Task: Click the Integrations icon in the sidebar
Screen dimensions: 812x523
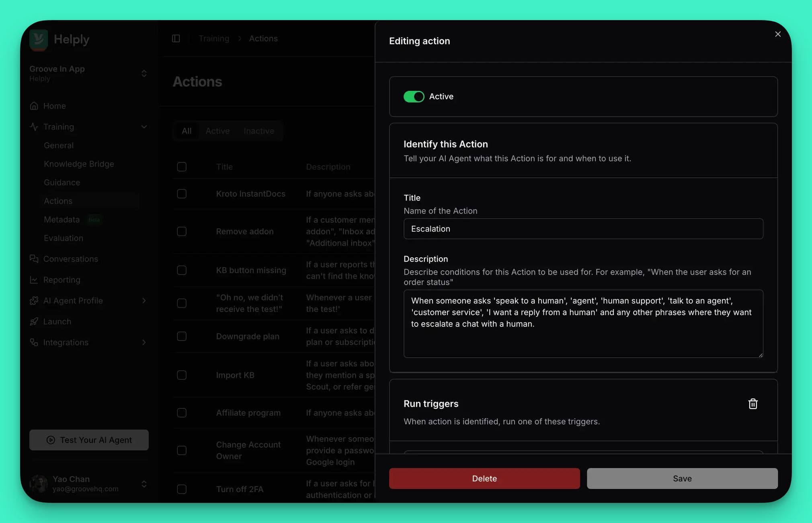Action: pyautogui.click(x=34, y=343)
